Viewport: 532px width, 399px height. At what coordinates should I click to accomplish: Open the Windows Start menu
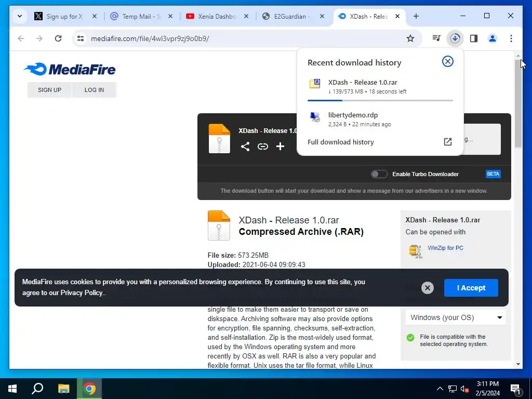pyautogui.click(x=12, y=389)
